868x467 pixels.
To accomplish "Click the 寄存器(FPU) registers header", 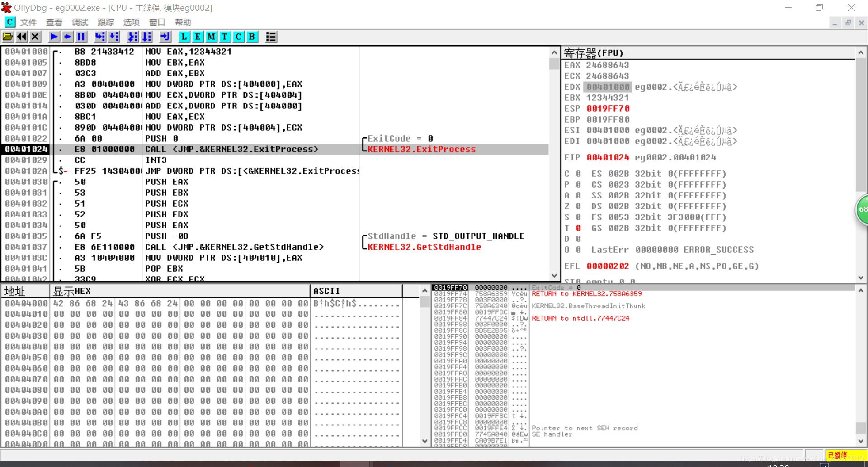I will pyautogui.click(x=708, y=53).
